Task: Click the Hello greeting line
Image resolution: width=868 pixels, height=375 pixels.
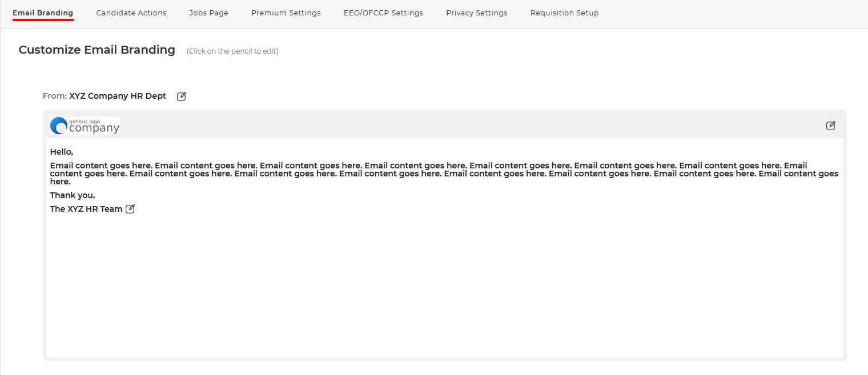Action: click(62, 152)
